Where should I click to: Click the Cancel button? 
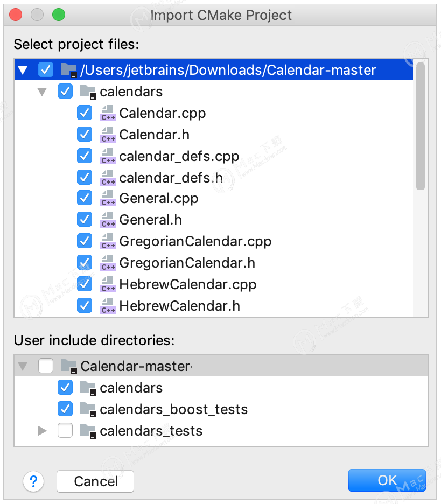coord(95,481)
